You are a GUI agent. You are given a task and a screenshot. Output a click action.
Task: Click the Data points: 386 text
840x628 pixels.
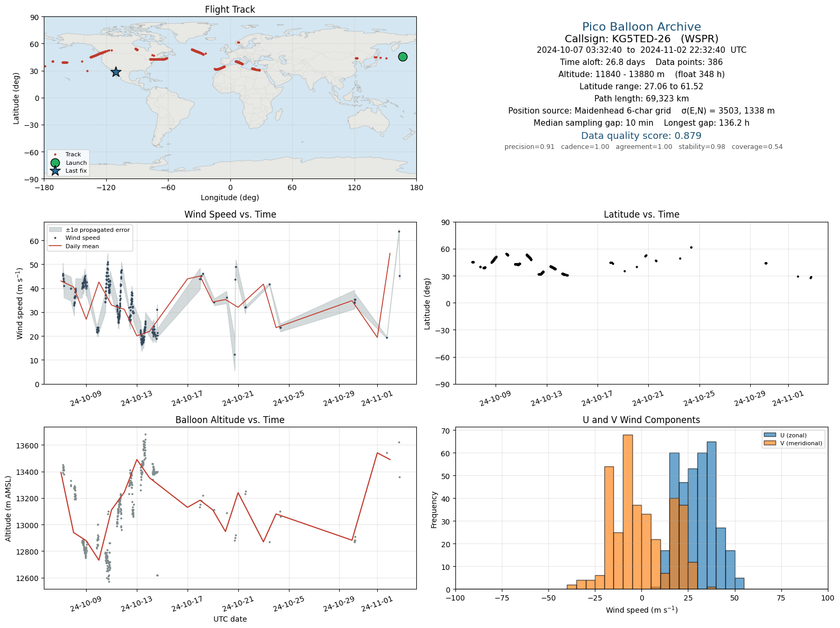pyautogui.click(x=689, y=62)
